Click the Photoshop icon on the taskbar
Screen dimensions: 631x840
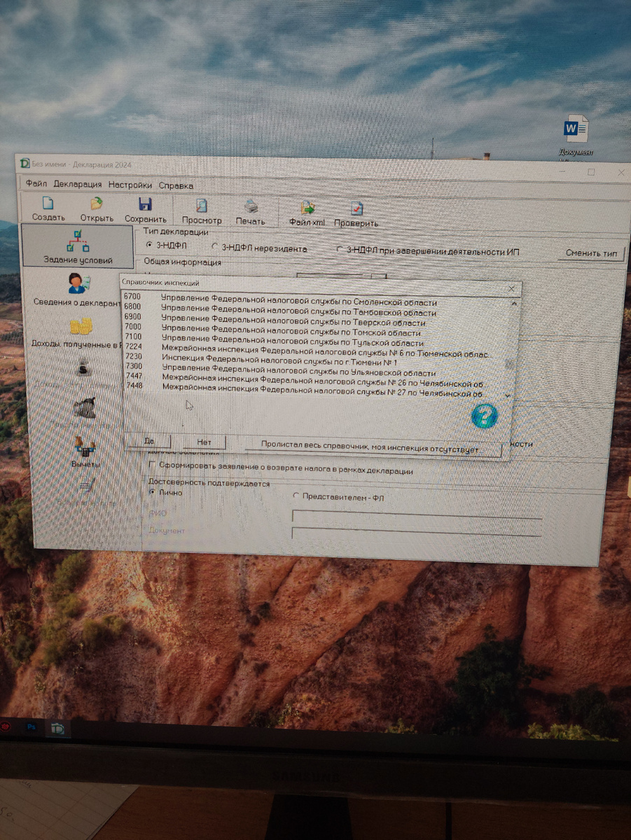click(32, 727)
